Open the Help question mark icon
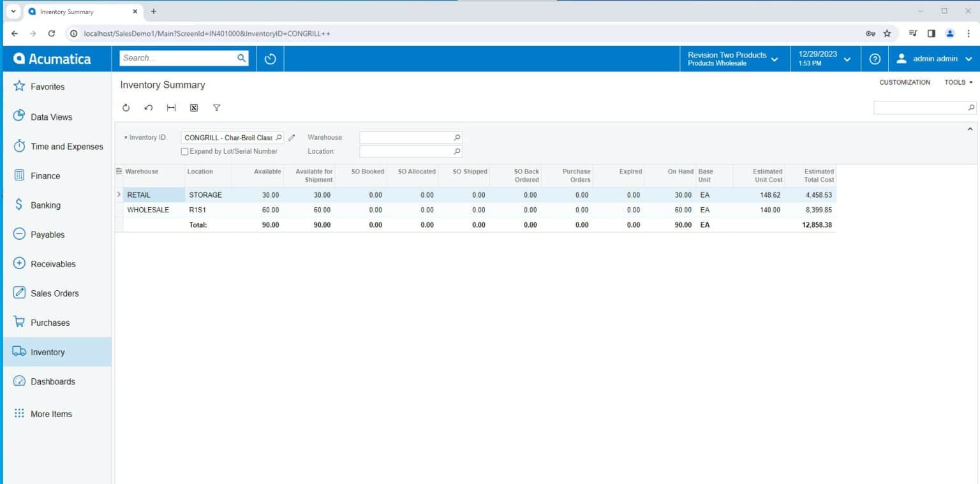This screenshot has height=484, width=980. [875, 59]
